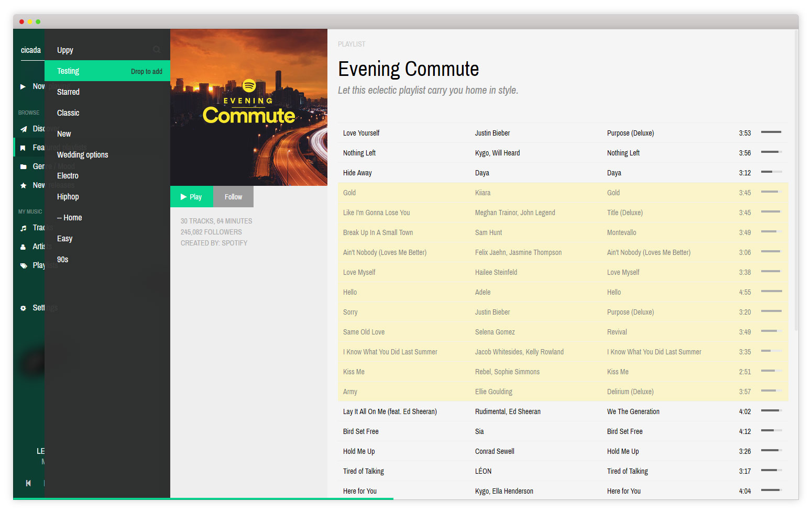Select the track Bird Set Free
This screenshot has height=513, width=812.
[x=361, y=431]
